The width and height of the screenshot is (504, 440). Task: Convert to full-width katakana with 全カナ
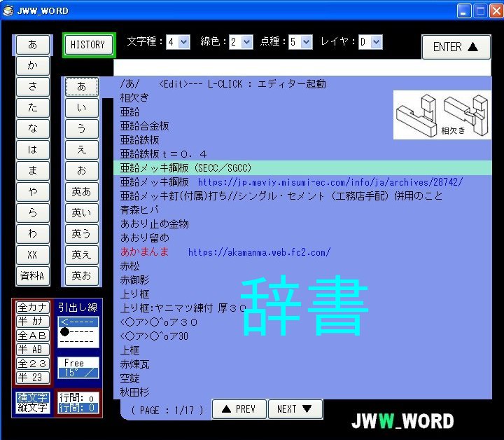[x=32, y=308]
